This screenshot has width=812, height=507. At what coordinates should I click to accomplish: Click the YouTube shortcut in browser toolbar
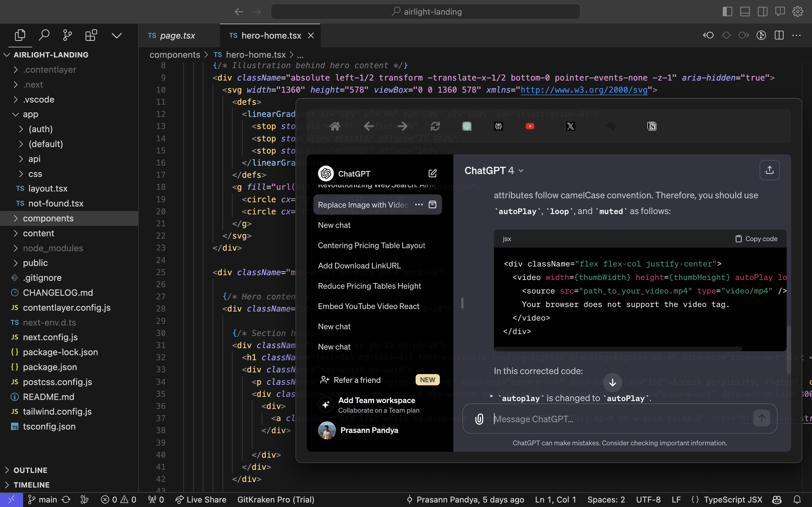click(x=530, y=126)
